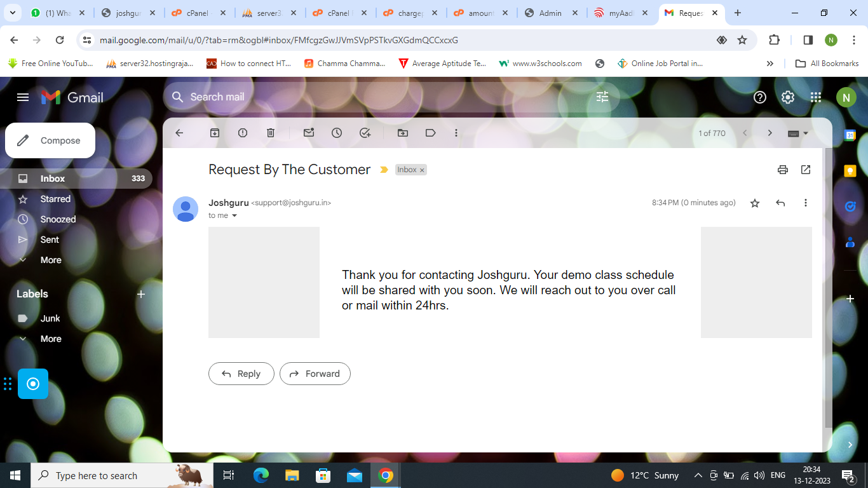Delete the email with the trash icon
Screen dimensions: 868x488
pyautogui.click(x=271, y=133)
